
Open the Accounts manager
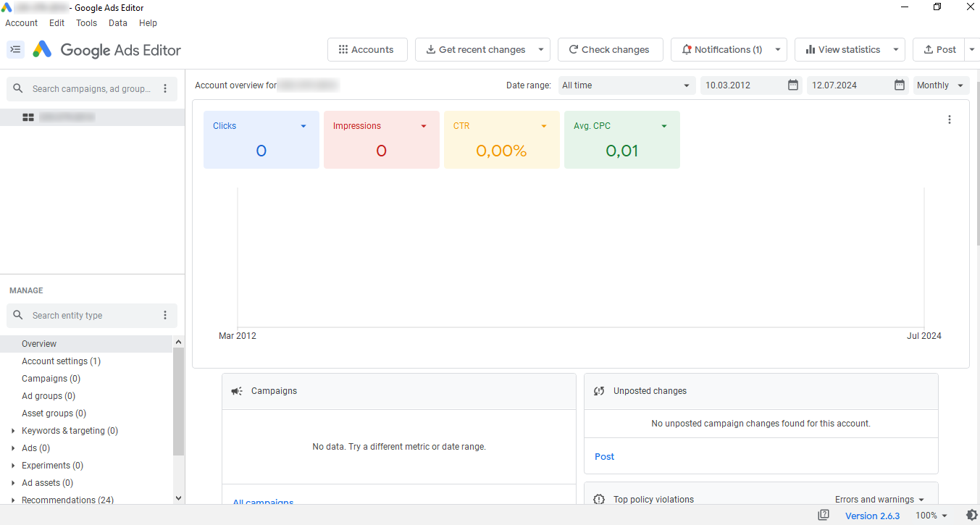tap(367, 49)
